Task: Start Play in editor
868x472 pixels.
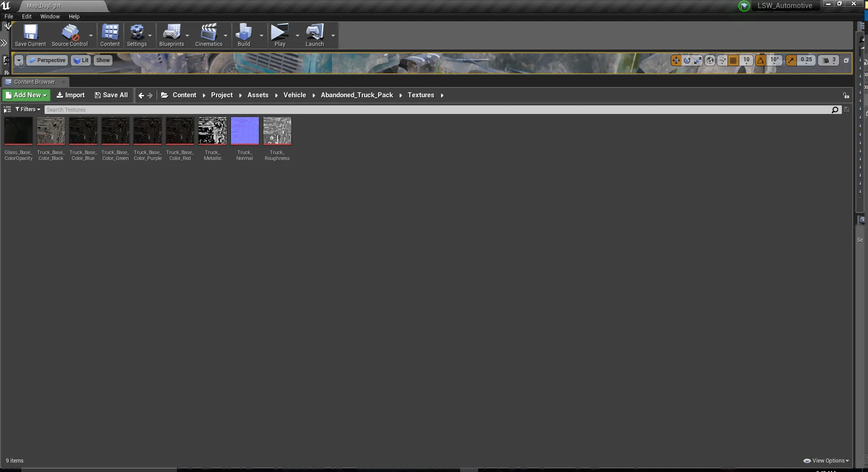Action: (280, 35)
